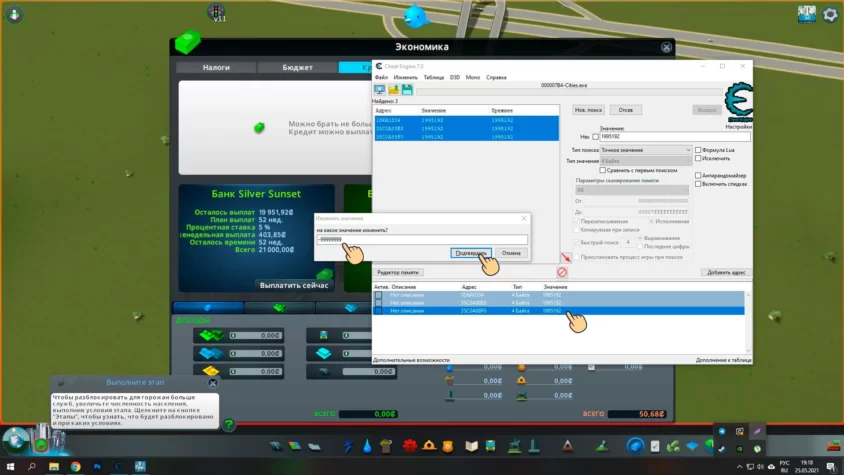Open Cheat Engine settings via the logo

738,103
